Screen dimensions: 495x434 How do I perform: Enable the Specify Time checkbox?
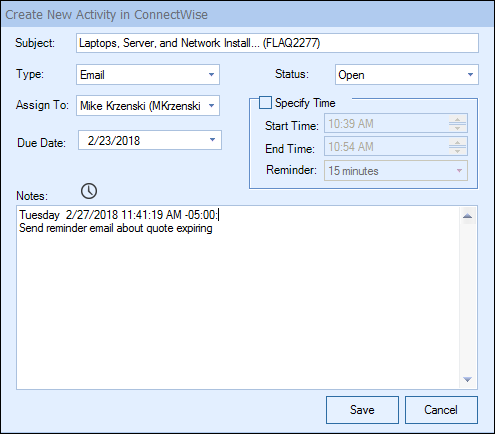pyautogui.click(x=265, y=103)
